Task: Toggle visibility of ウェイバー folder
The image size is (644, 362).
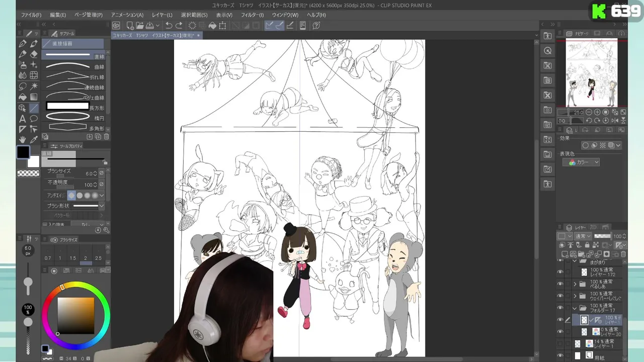Action: pos(560,296)
